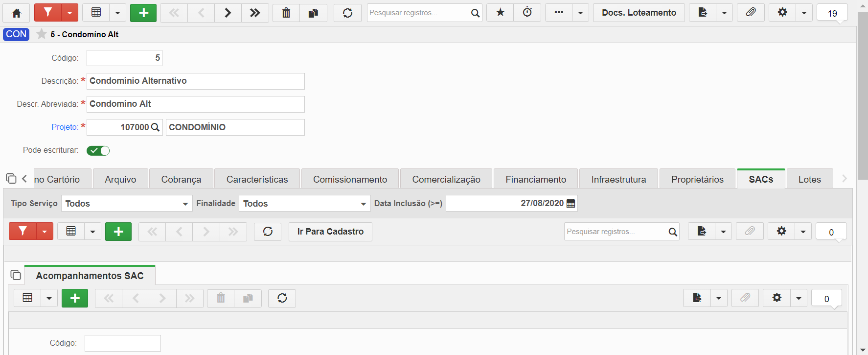Open the stopwatch timer icon

pyautogui.click(x=527, y=13)
